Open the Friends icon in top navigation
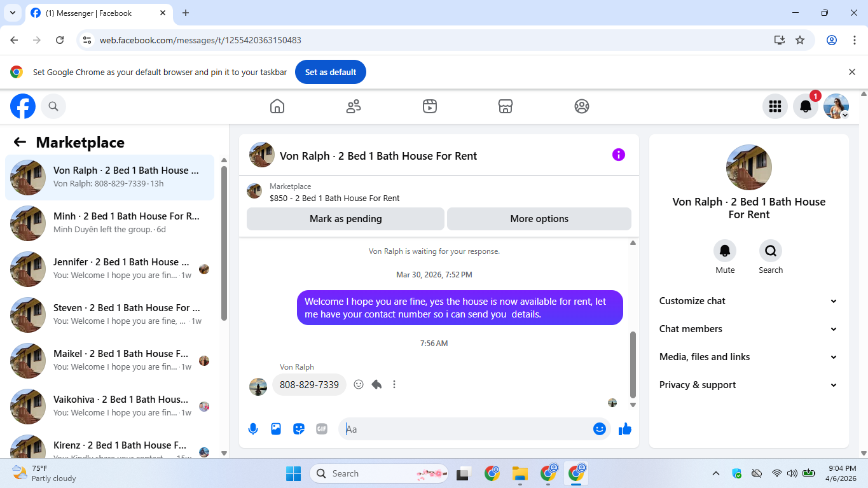 354,106
